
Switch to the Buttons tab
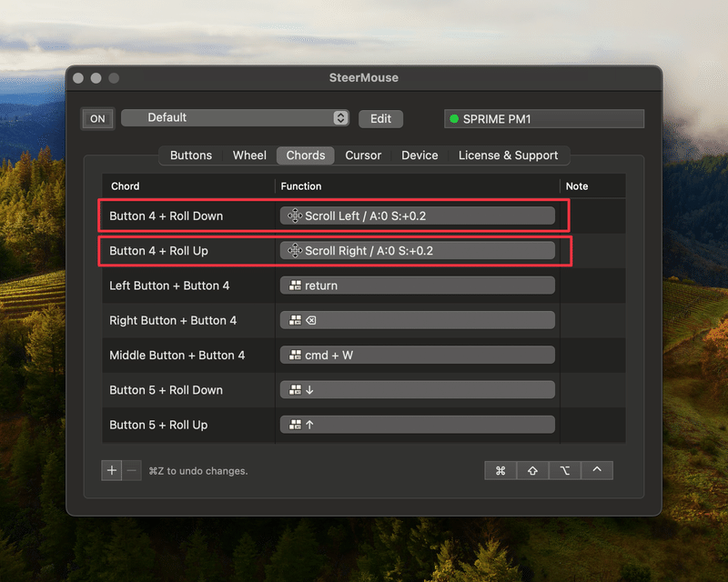(191, 156)
